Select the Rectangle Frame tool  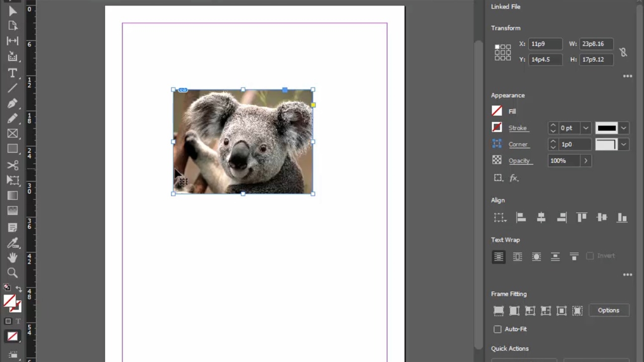pyautogui.click(x=13, y=134)
